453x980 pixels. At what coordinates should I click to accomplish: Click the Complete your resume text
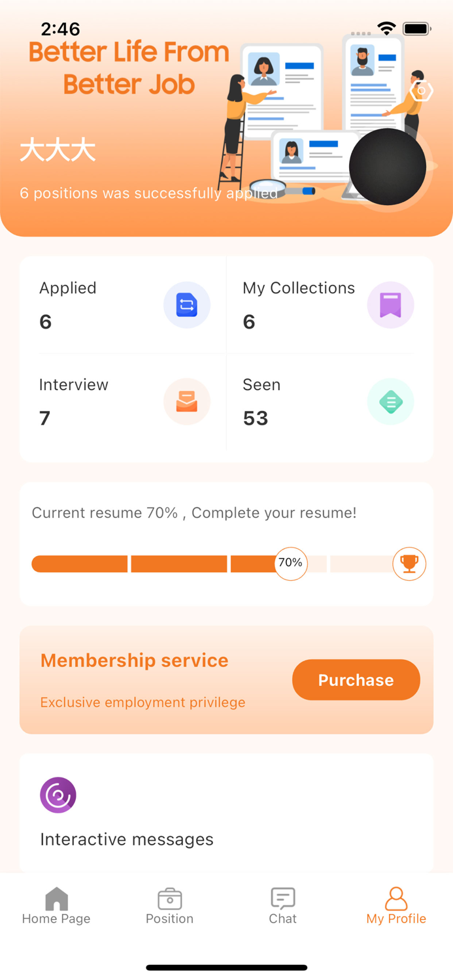click(194, 513)
